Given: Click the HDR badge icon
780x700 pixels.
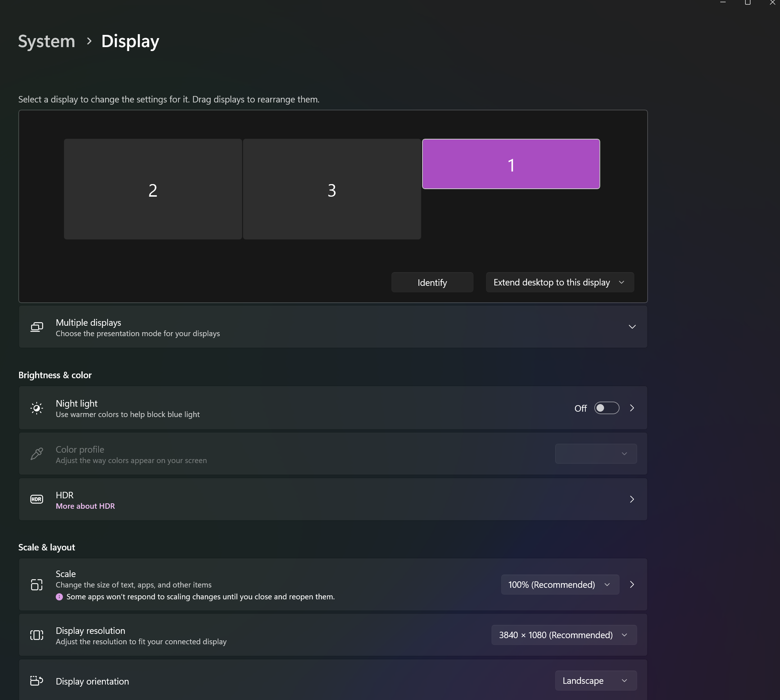Looking at the screenshot, I should click(37, 499).
